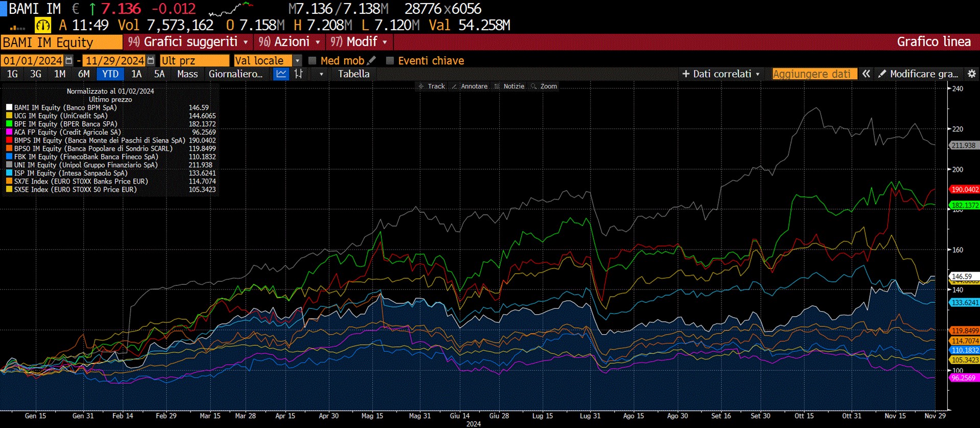Click the green BPE IM Equity legend swatch
This screenshot has height=428, width=980.
pos(9,124)
